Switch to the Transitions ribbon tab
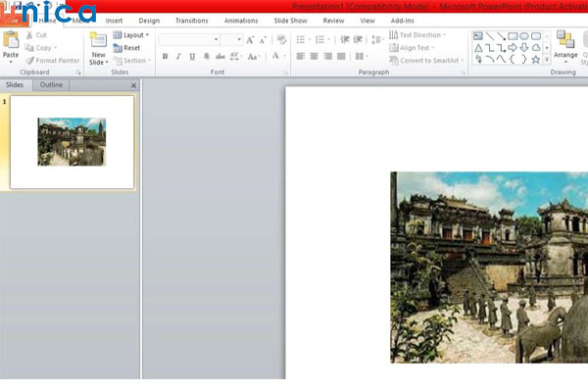This screenshot has width=588, height=392. coord(191,20)
